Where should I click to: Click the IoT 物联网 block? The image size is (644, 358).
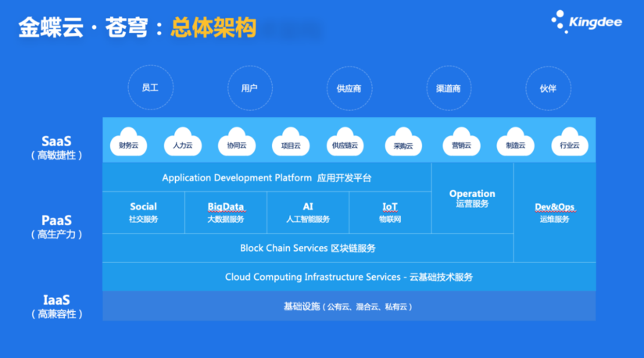(x=390, y=213)
